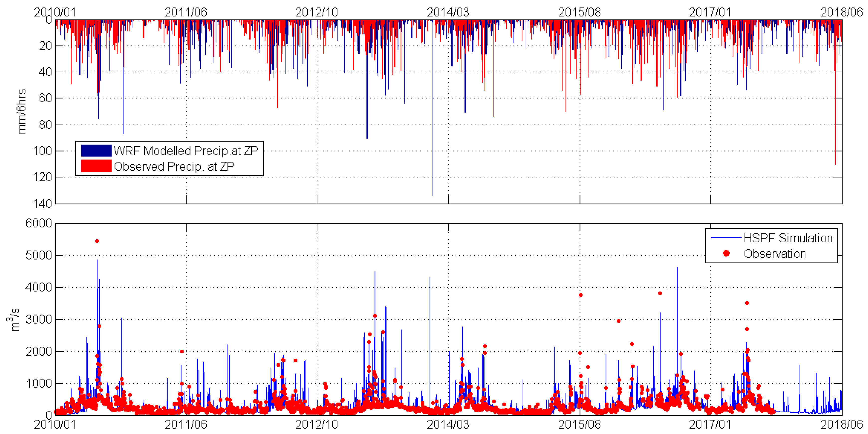This screenshot has height=434, width=868.
Task: Click the 2014/03 date label on top axis
Action: [x=448, y=12]
